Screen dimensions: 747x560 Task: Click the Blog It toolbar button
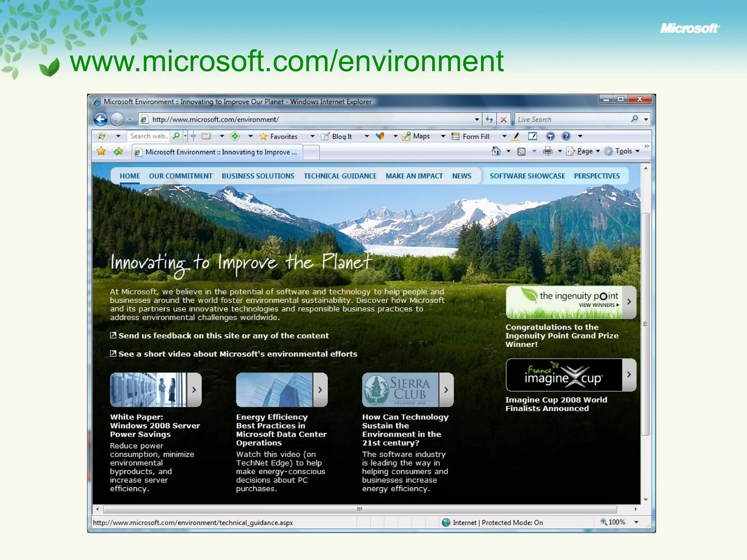tap(336, 136)
